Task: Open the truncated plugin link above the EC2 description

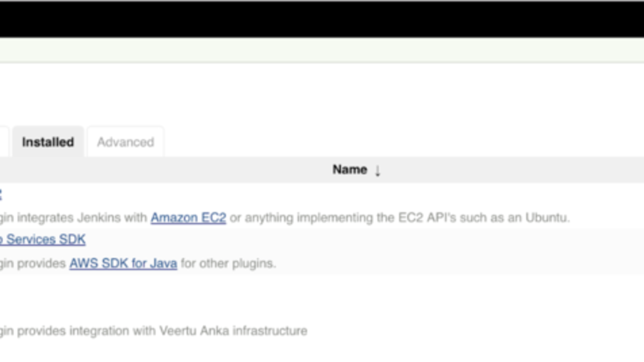Action: pyautogui.click(x=3, y=194)
